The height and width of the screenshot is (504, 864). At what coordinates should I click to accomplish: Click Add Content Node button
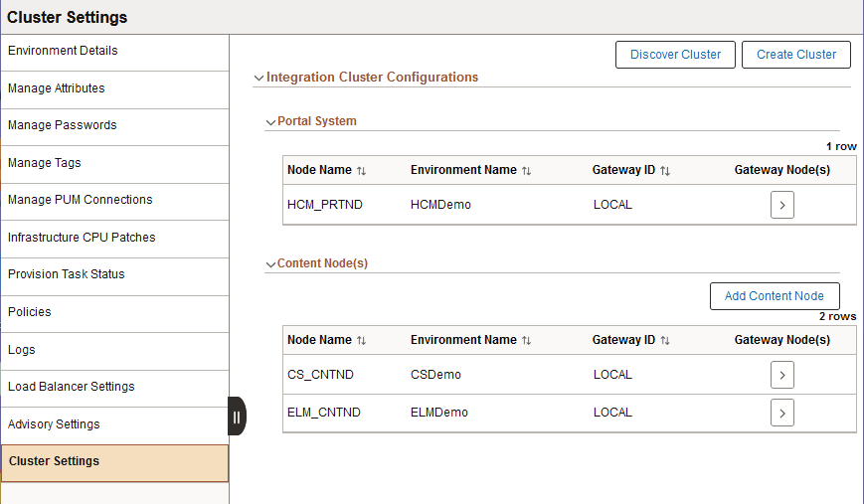point(775,296)
